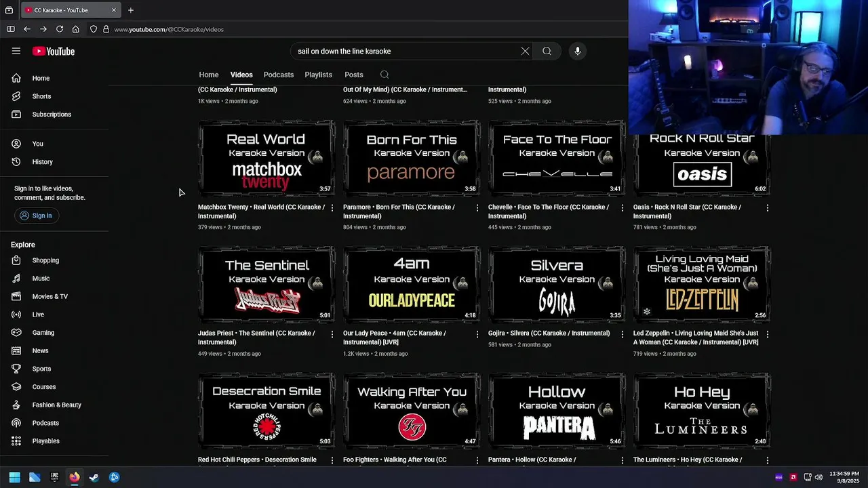Go back in the browser
The height and width of the screenshot is (488, 868).
27,29
